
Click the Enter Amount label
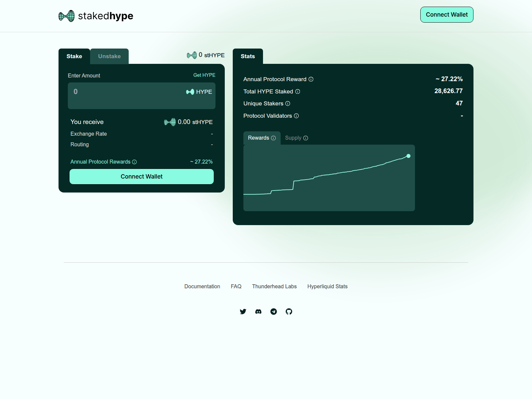click(x=84, y=75)
